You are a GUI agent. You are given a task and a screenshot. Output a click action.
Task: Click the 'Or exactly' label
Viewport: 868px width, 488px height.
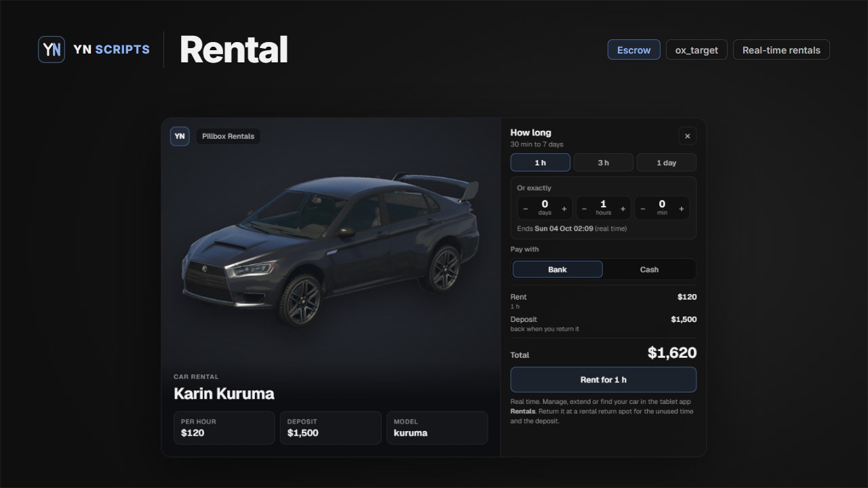pos(534,188)
